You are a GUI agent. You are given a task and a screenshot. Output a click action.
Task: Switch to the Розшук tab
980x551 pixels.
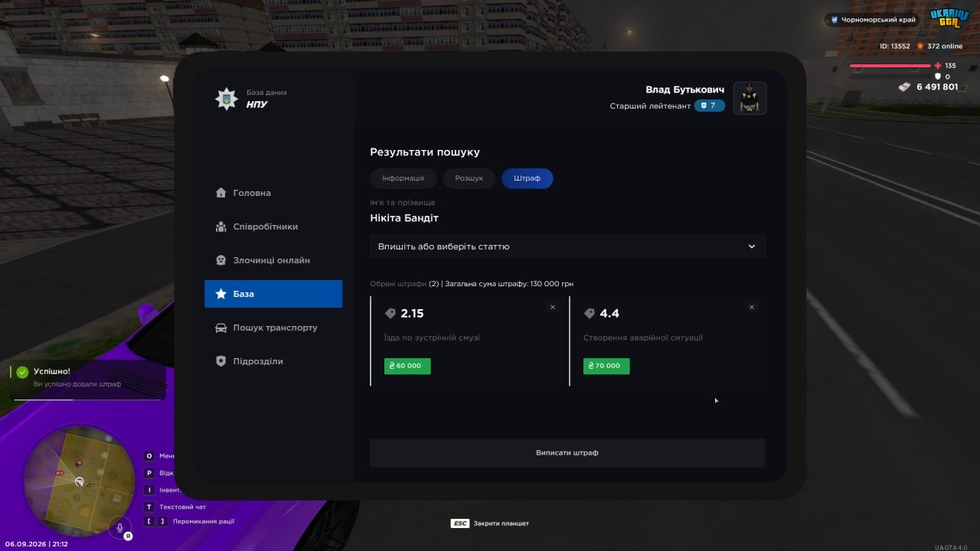(469, 178)
